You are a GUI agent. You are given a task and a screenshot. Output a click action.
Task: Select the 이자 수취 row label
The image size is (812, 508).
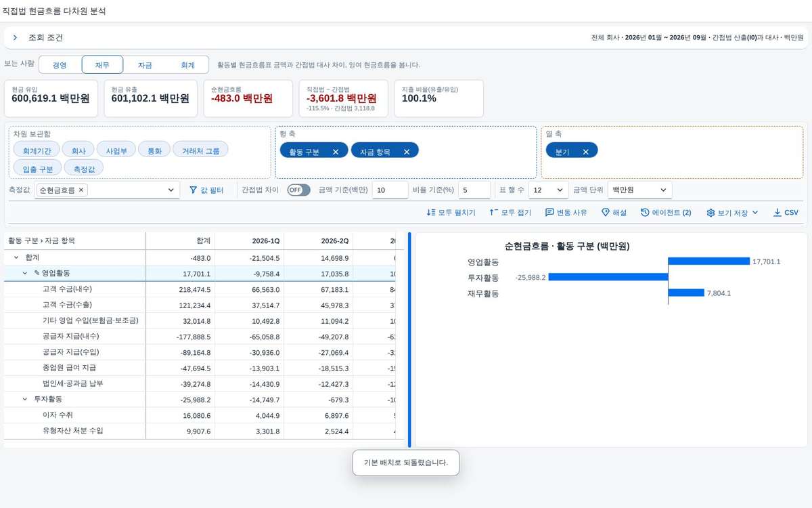click(x=58, y=415)
